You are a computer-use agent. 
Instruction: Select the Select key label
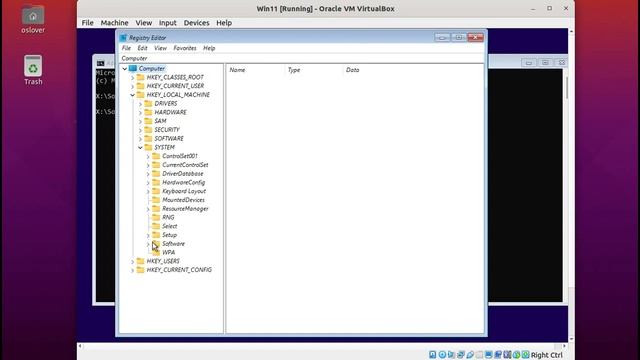[x=169, y=226]
